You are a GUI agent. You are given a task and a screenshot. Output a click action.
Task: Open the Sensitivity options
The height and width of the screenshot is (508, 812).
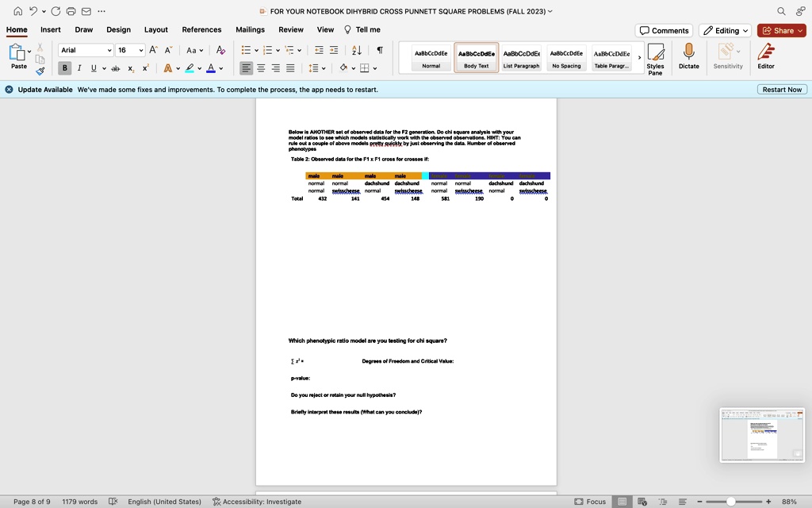pos(727,56)
